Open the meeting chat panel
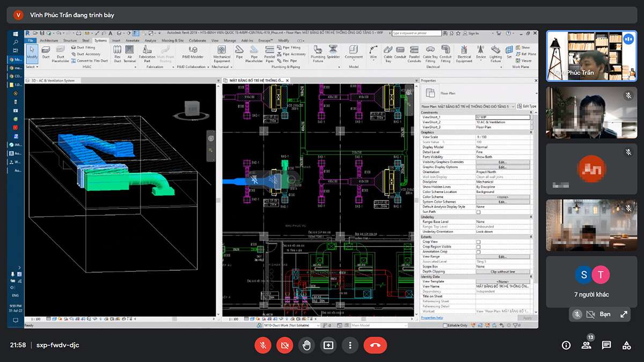 coord(606,345)
